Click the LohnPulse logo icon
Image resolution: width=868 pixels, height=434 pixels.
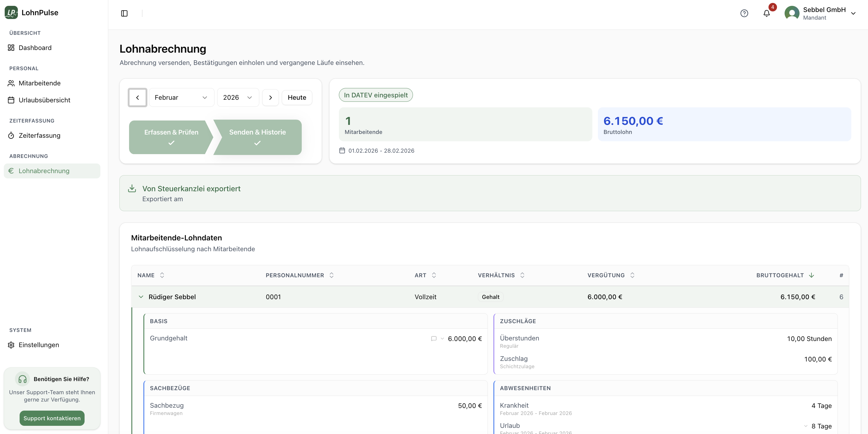coord(11,13)
